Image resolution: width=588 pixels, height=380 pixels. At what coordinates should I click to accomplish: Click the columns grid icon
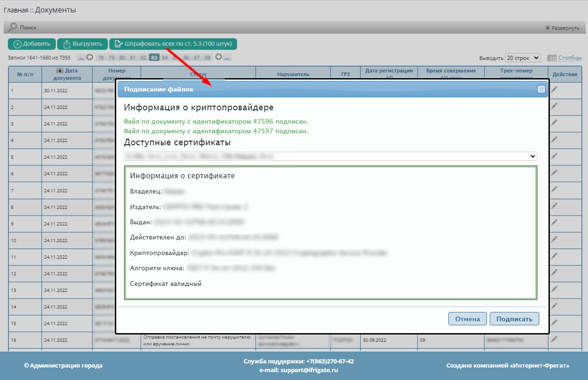pos(552,58)
